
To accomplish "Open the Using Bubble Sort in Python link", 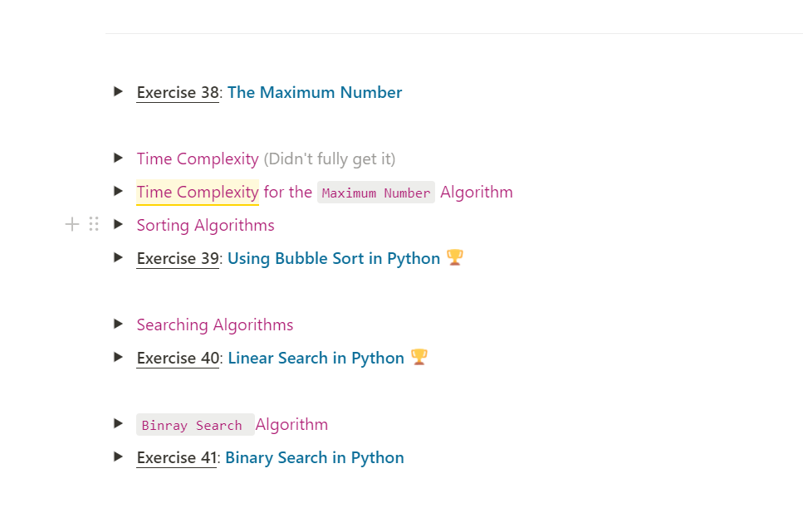I will tap(333, 258).
